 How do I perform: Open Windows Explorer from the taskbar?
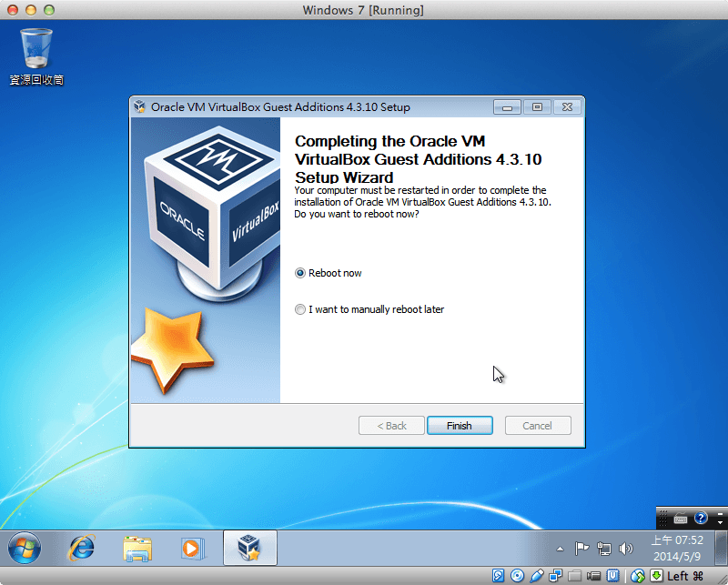point(137,549)
